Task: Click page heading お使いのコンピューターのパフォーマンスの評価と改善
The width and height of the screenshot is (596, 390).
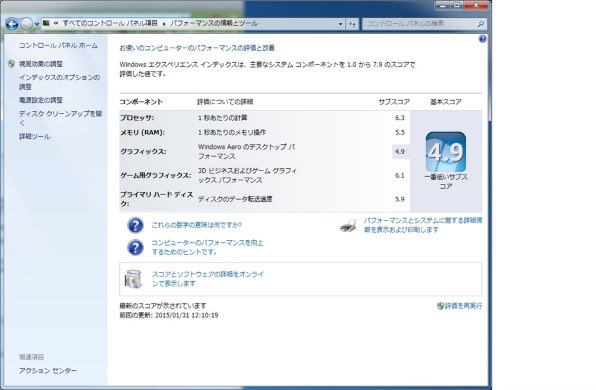Action: click(x=197, y=48)
